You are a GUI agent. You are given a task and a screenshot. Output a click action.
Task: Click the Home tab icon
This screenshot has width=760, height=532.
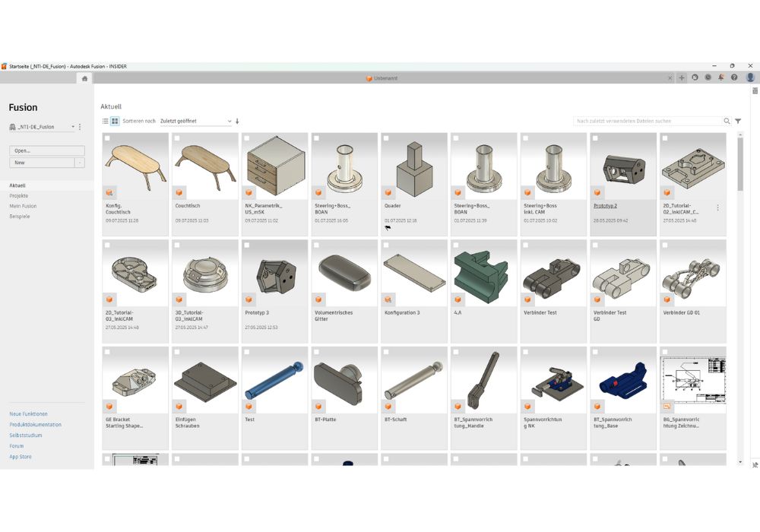coord(84,78)
